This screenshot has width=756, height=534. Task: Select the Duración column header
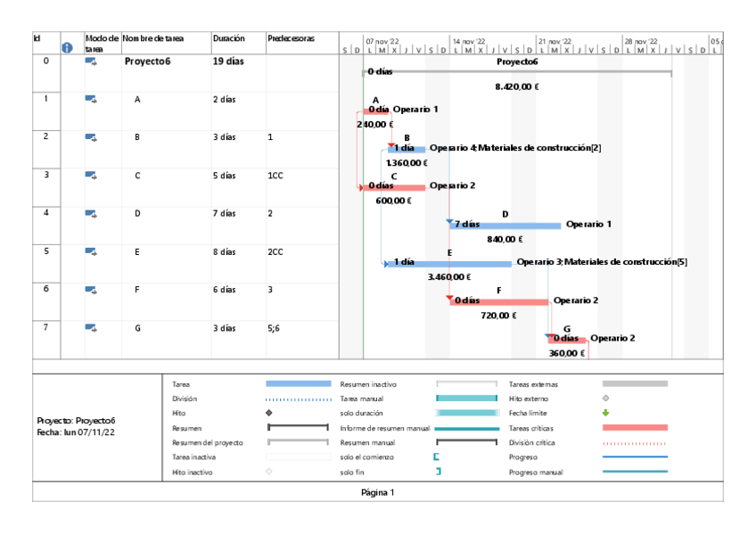tap(228, 39)
